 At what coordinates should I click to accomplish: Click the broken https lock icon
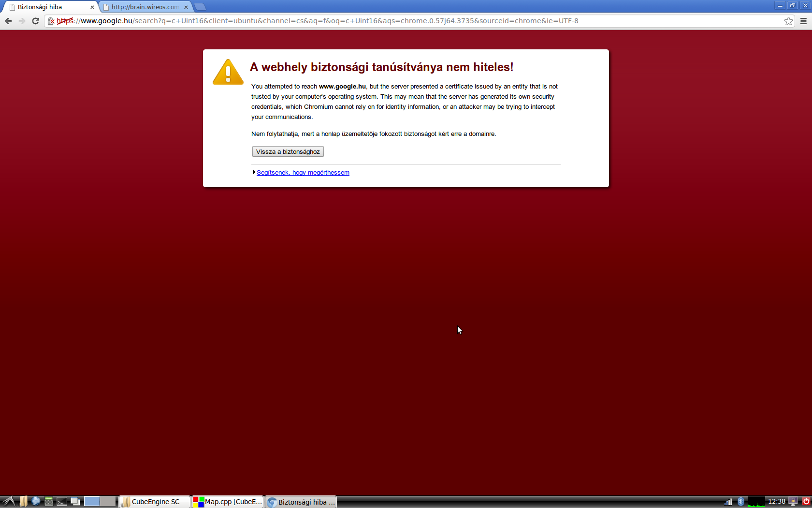(x=51, y=21)
